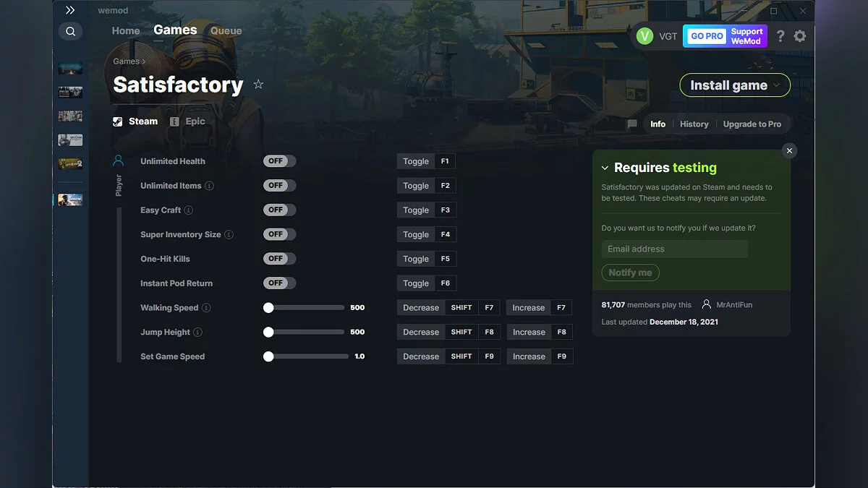868x488 pixels.
Task: Enable the Unlimited Health toggle
Action: click(x=279, y=161)
